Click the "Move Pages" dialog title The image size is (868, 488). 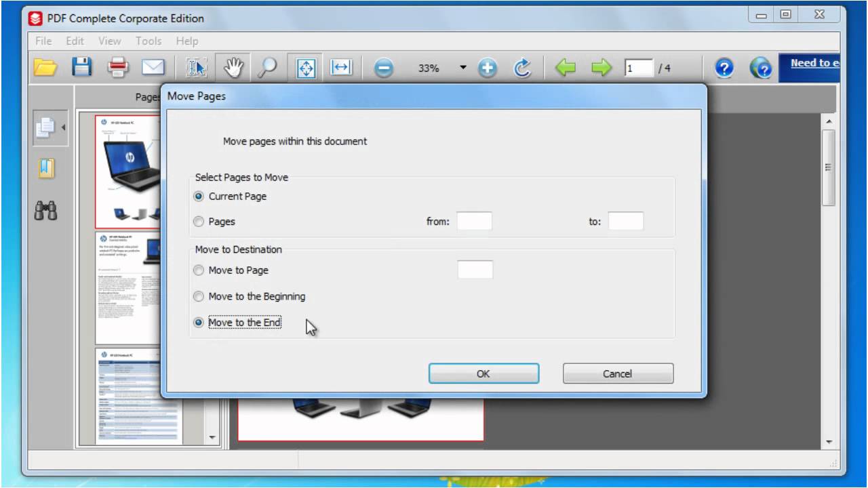197,96
